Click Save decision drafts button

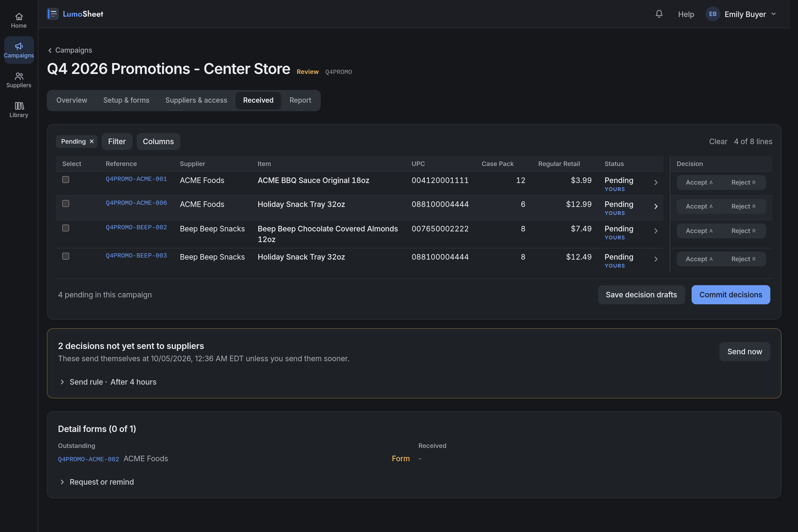point(641,295)
